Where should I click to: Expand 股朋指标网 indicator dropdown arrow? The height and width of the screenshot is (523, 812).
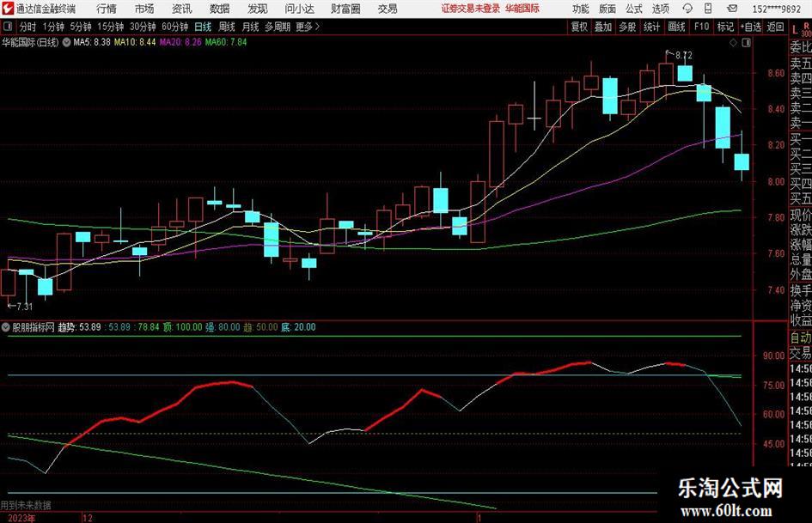6,327
